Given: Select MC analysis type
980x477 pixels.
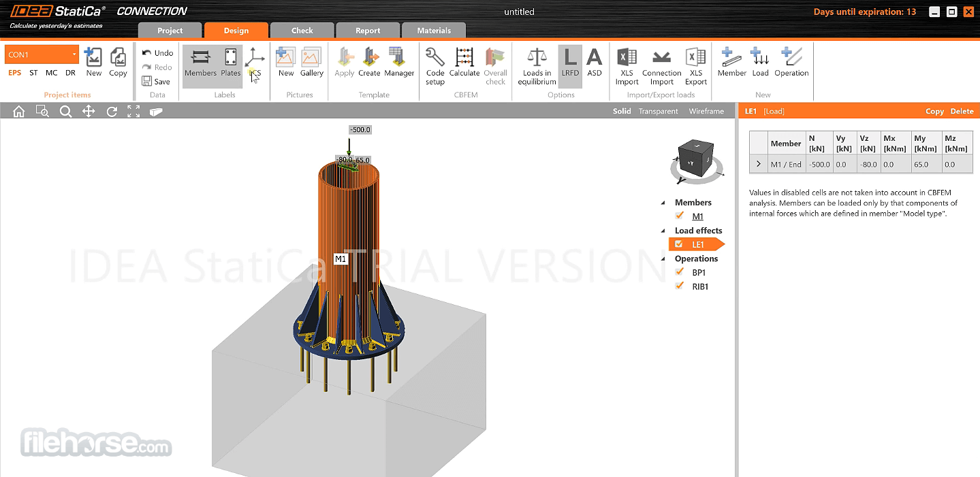Looking at the screenshot, I should pyautogui.click(x=52, y=73).
